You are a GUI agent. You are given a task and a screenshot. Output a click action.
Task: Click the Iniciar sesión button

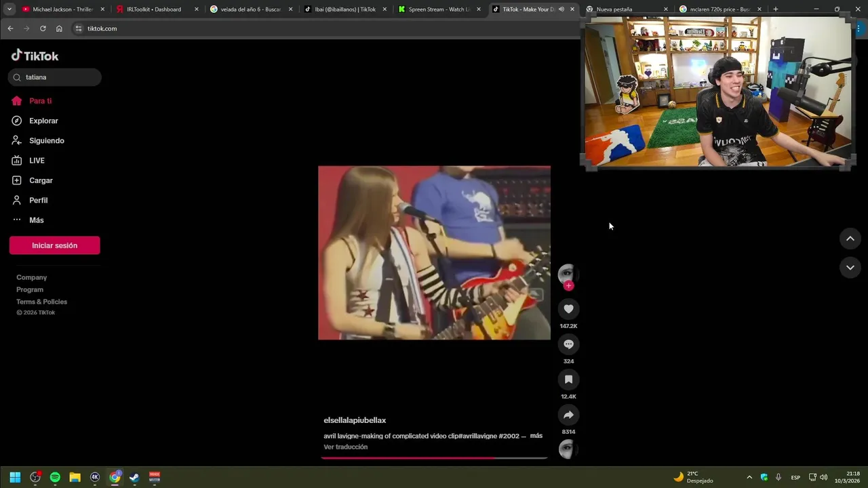click(54, 245)
